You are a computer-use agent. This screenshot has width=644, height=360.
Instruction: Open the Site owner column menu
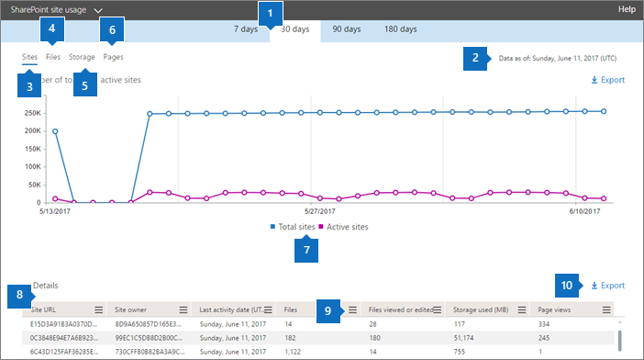tap(183, 309)
